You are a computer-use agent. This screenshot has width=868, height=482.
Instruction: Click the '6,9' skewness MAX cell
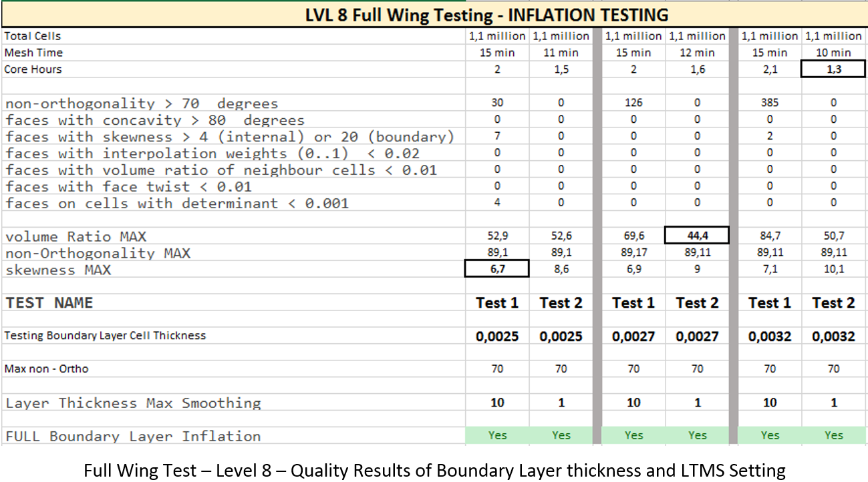pyautogui.click(x=633, y=269)
